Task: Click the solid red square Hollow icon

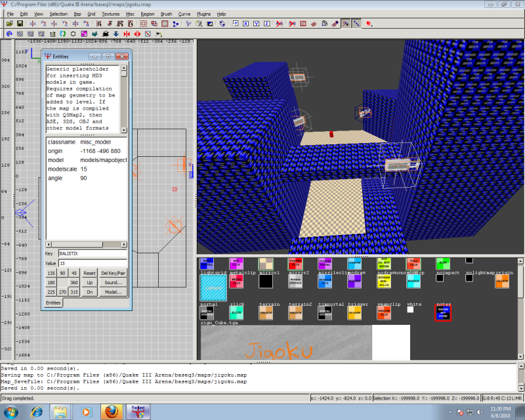Action: point(165,24)
